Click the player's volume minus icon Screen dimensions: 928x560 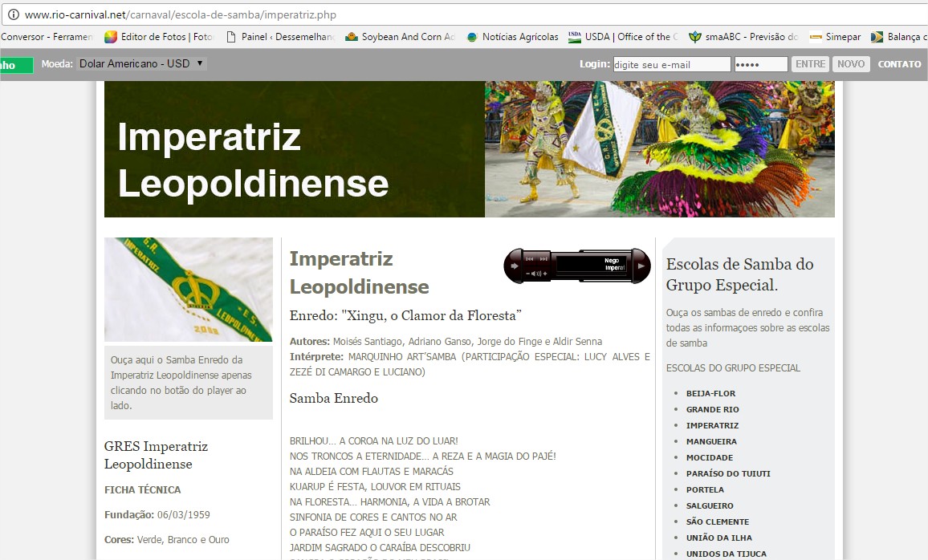tap(528, 274)
